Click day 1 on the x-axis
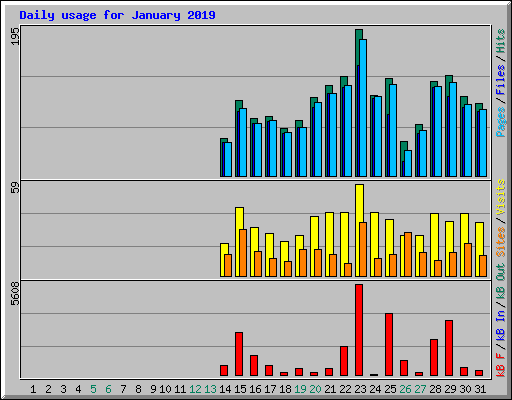Screen dimensions: 512x400 coord(33,389)
